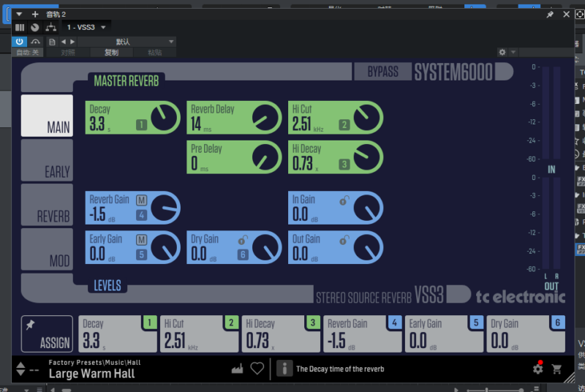Image resolution: width=585 pixels, height=392 pixels.
Task: Toggle the In Gain lock
Action: pos(344,200)
